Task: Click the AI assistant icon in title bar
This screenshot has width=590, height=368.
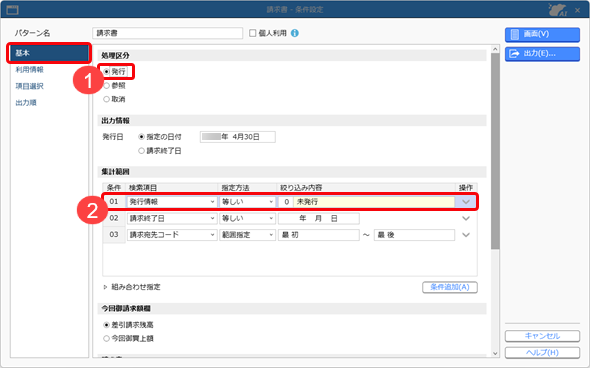Action: [558, 10]
